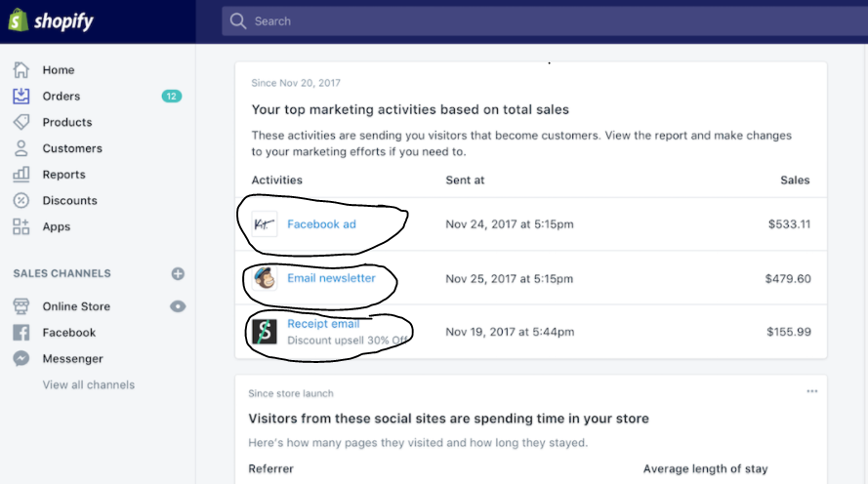868x484 pixels.
Task: Click the Mailchimp monkey icon
Action: coord(265,278)
